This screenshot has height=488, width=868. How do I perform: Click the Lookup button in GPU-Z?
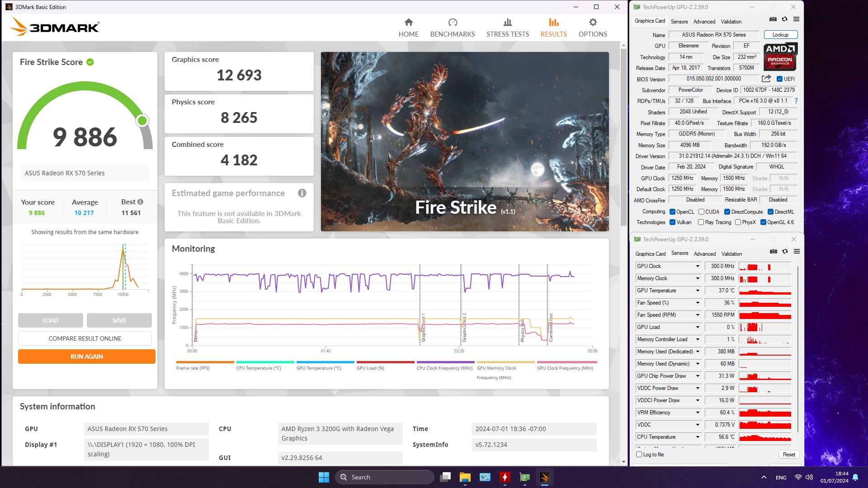click(780, 35)
